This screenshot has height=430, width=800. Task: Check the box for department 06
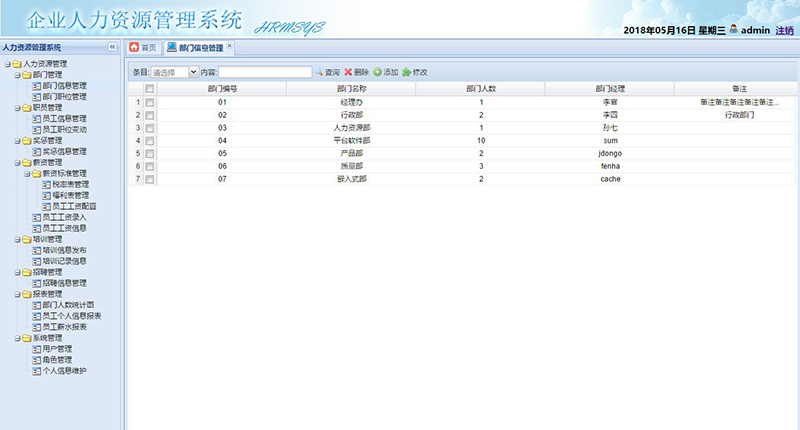point(149,166)
